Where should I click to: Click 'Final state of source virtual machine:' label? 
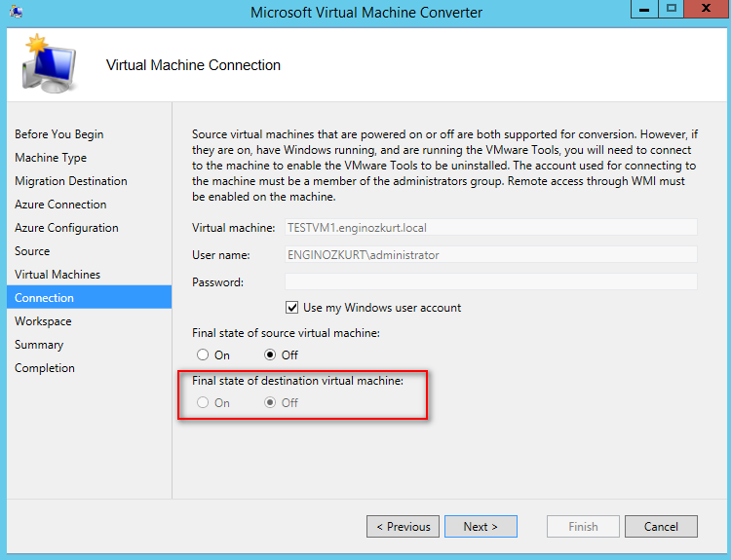[286, 333]
